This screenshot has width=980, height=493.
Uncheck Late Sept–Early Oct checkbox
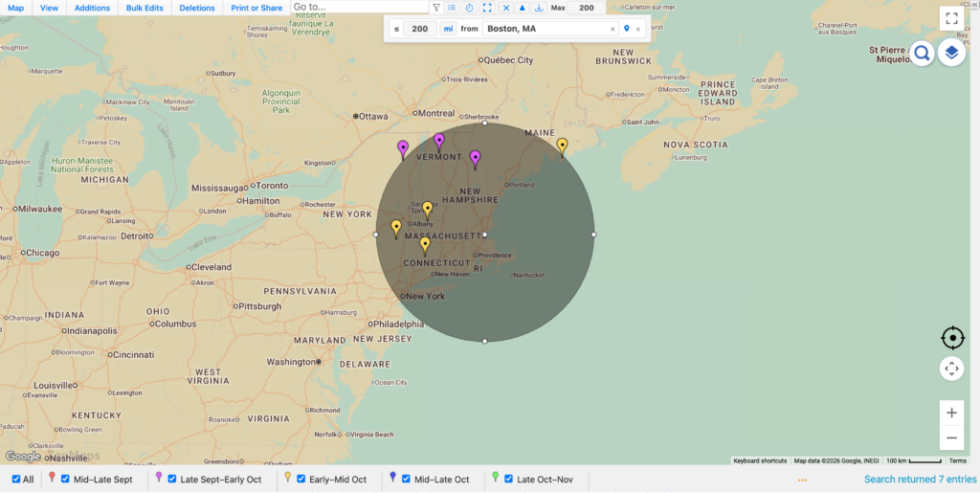[172, 480]
